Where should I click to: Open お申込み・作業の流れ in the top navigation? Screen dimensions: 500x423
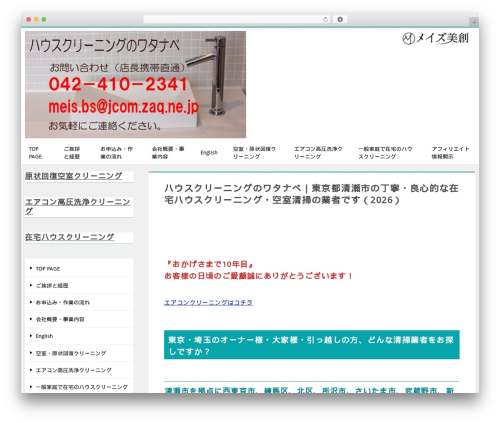[x=117, y=153]
